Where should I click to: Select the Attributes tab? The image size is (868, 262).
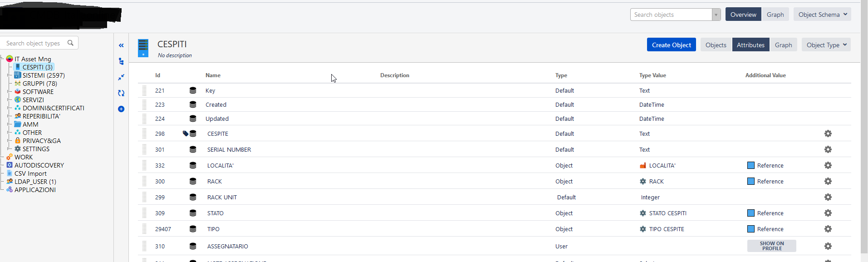click(750, 45)
